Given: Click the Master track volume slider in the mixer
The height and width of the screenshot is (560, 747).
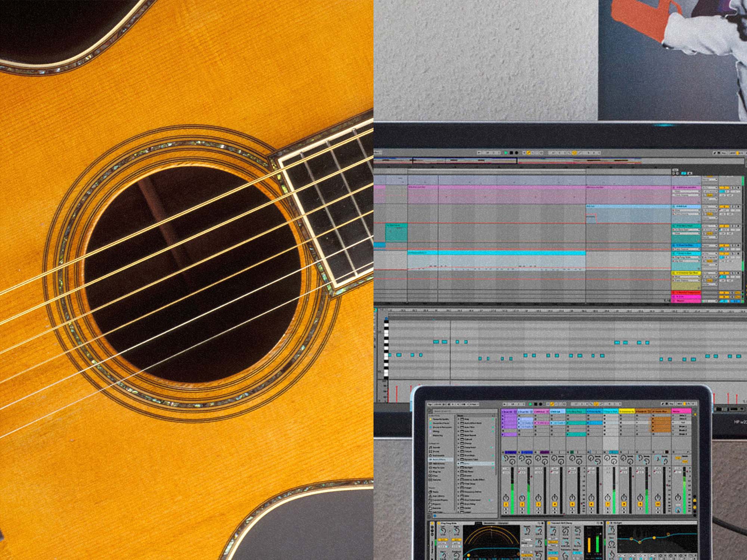Looking at the screenshot, I should point(684,482).
